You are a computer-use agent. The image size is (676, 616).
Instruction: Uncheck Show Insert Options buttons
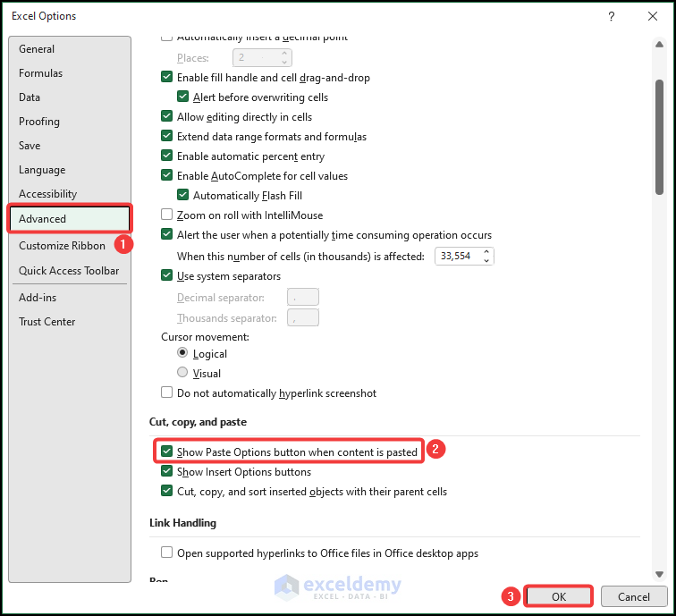pyautogui.click(x=167, y=471)
